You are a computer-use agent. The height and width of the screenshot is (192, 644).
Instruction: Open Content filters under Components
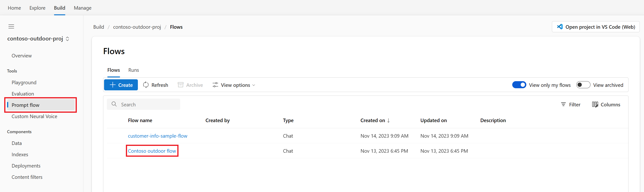(x=27, y=177)
